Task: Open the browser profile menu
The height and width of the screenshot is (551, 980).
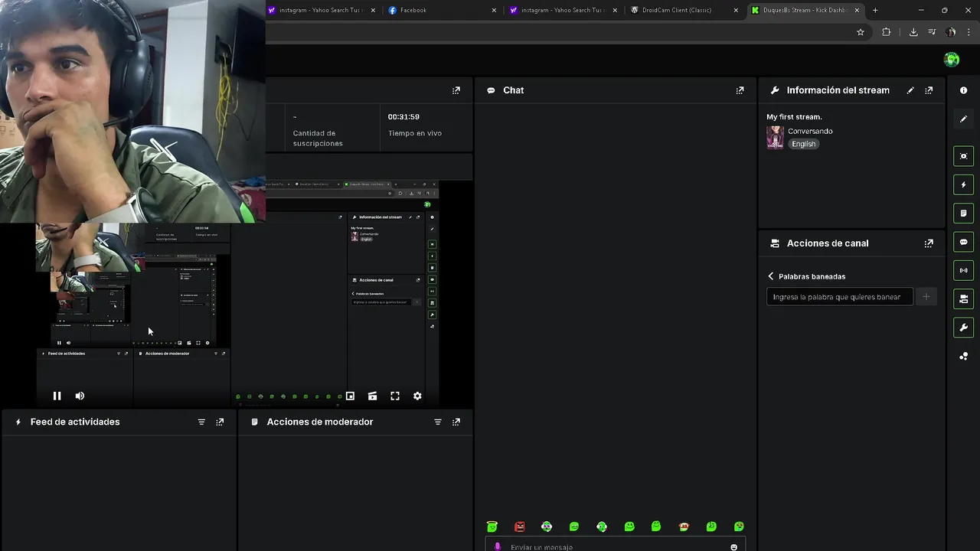Action: coord(950,32)
